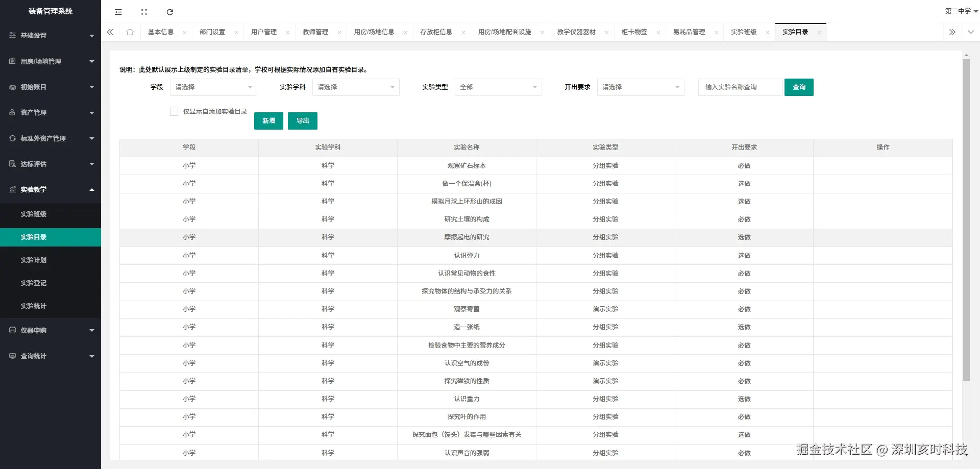Click the 标准外资产管理 sidebar icon
Viewport: 980px width, 469px height.
tap(12, 138)
